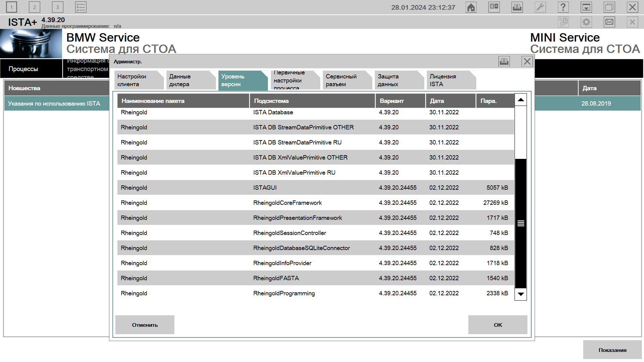Click the Показания button
The width and height of the screenshot is (644, 362).
(x=612, y=350)
